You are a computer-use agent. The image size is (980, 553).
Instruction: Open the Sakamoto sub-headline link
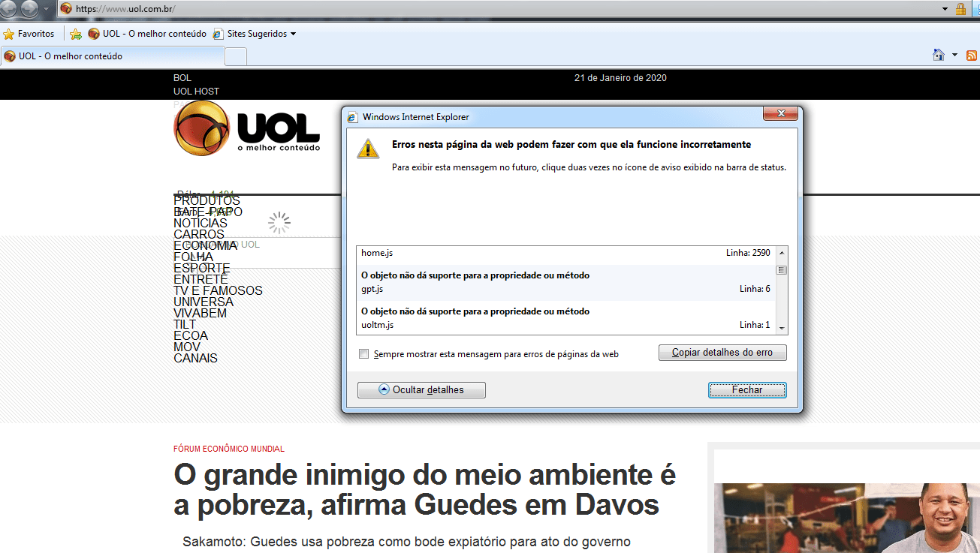click(406, 542)
